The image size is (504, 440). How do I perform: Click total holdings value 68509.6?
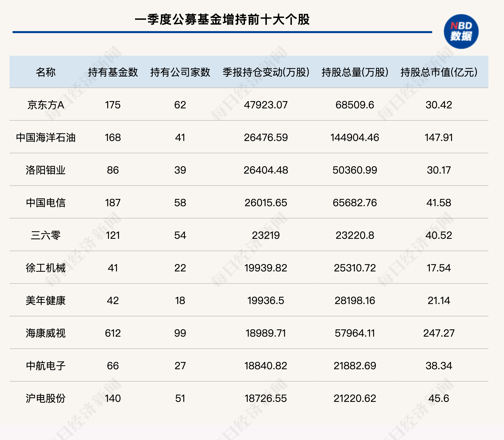coord(355,105)
